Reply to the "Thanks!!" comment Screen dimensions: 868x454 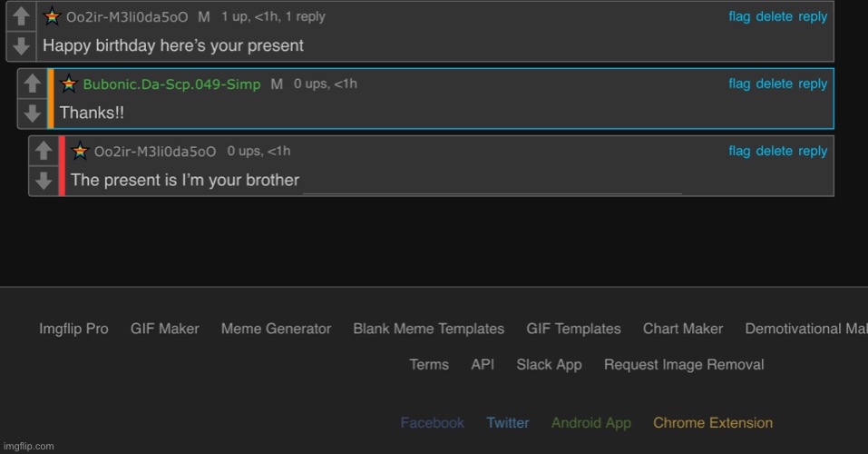point(813,84)
